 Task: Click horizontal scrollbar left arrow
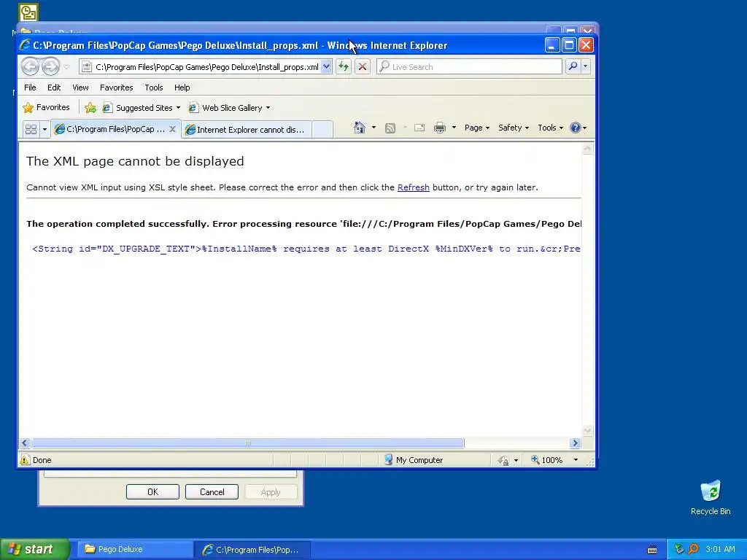coord(25,443)
